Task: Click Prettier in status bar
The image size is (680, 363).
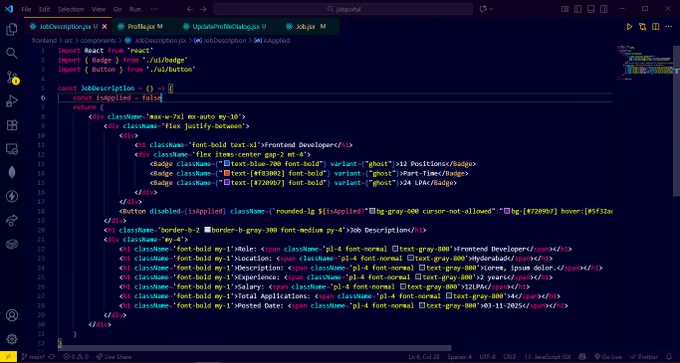Action: click(x=643, y=357)
